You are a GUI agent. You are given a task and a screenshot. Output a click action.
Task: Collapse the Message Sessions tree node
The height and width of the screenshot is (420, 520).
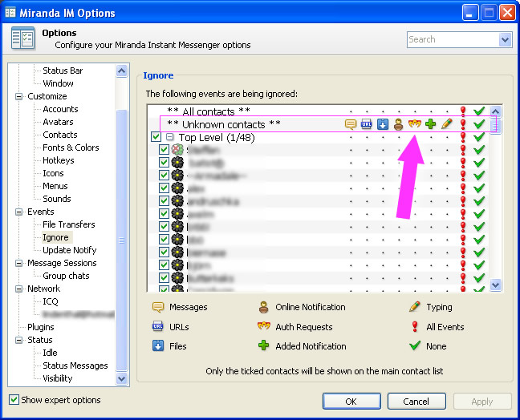(x=19, y=264)
